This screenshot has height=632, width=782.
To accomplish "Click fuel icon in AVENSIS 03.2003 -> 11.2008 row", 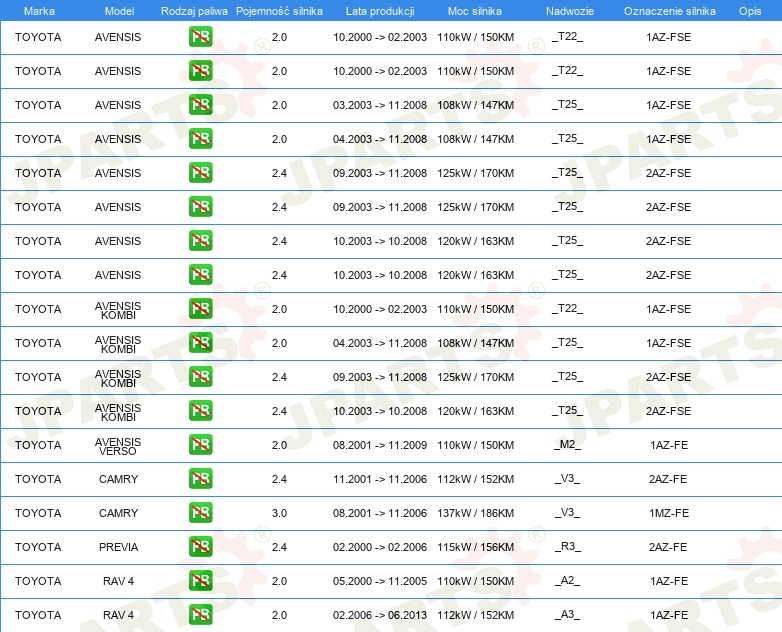I will coord(200,104).
